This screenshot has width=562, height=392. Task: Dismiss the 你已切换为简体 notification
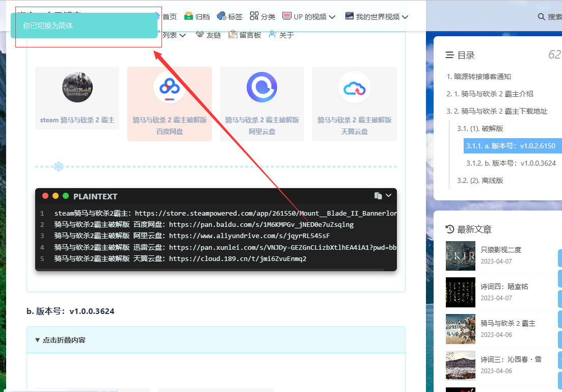84,25
